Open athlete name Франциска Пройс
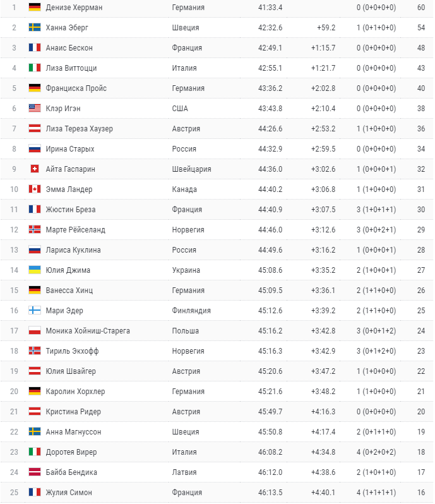Image resolution: width=435 pixels, height=504 pixels. [76, 88]
